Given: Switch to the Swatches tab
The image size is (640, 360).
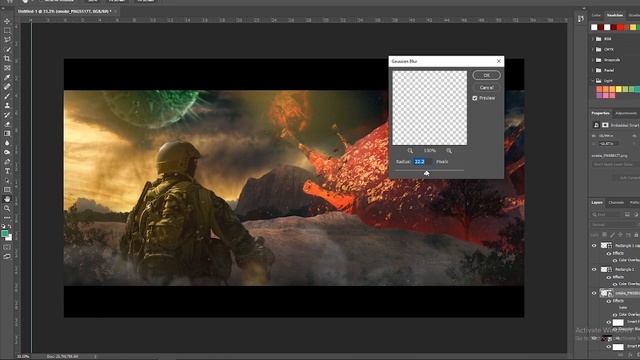Looking at the screenshot, I should (x=615, y=16).
